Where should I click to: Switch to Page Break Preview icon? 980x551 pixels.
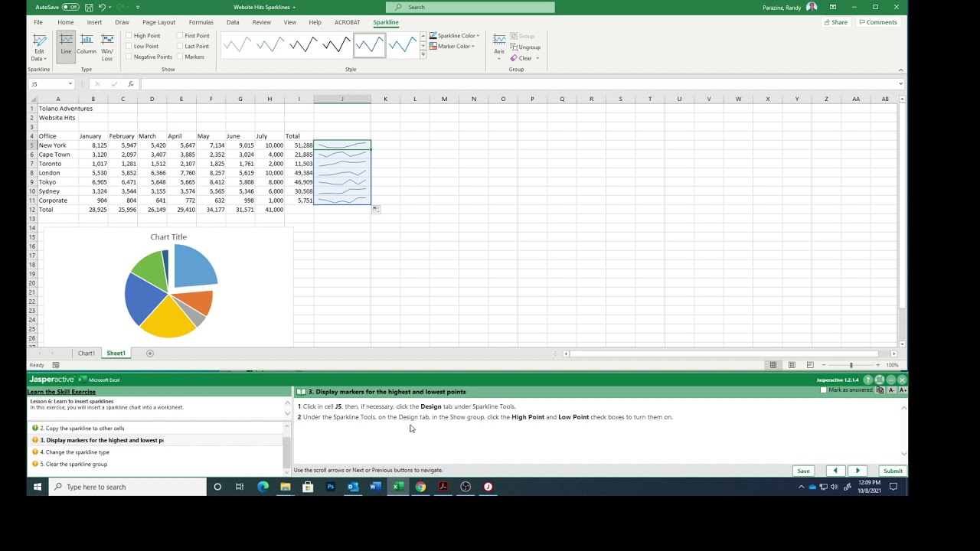808,365
